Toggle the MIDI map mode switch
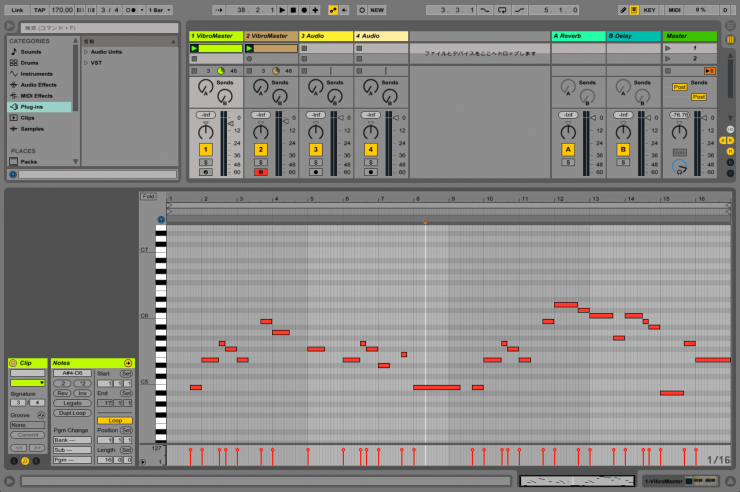740x492 pixels. [674, 10]
